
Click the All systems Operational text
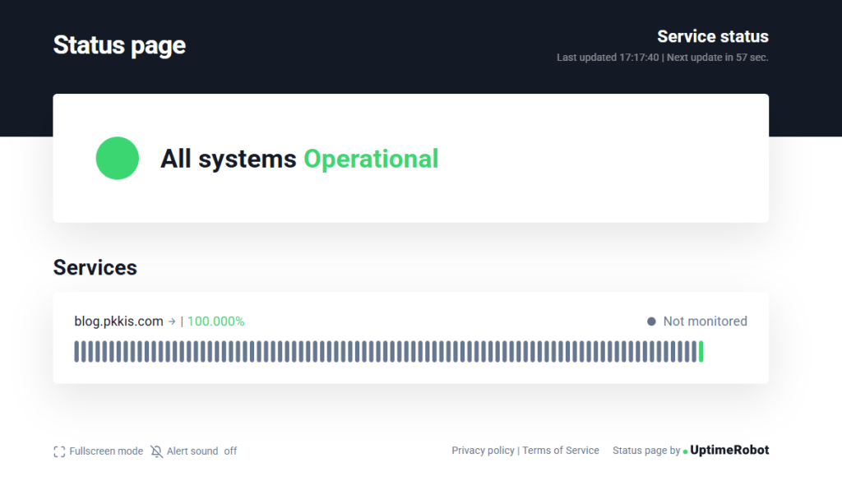(x=299, y=158)
